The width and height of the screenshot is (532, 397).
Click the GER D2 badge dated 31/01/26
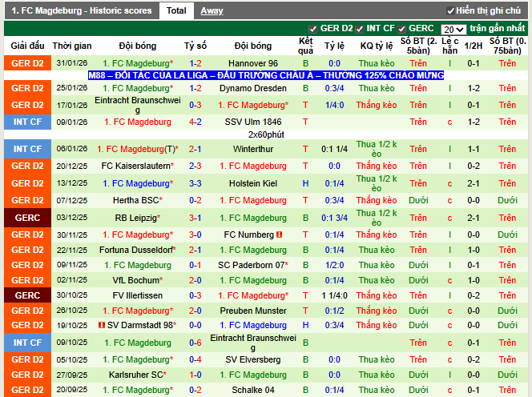27,63
